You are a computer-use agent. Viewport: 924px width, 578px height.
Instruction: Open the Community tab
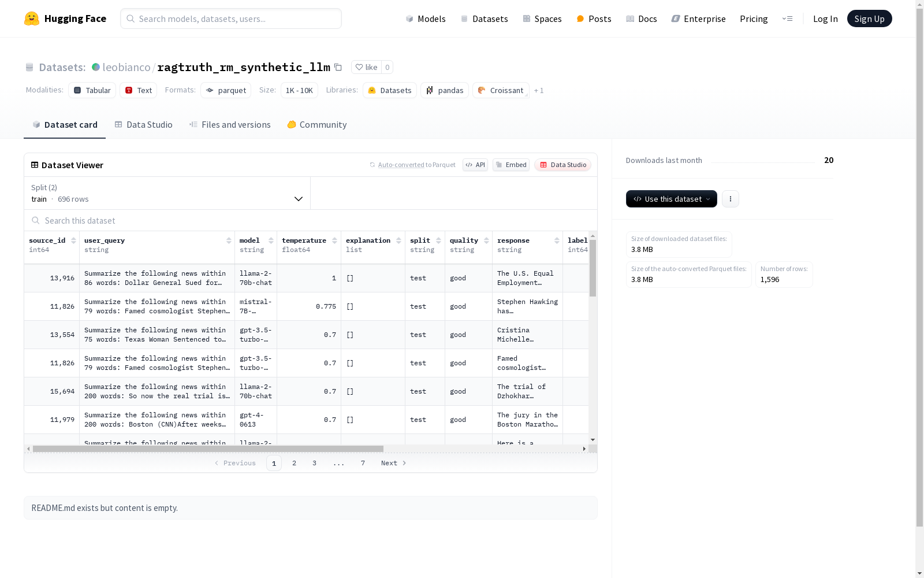pos(317,125)
